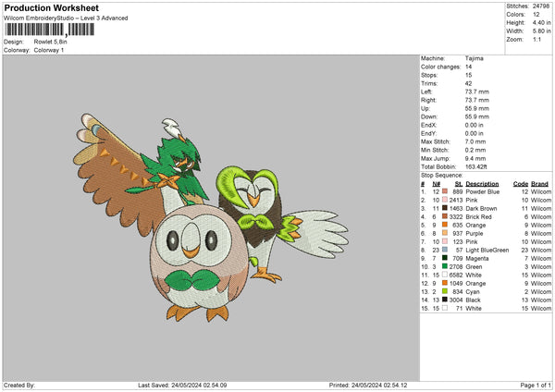Screen dimensions: 555x392
Task: Click the stitch count 3004 in Black row
Action: point(456,300)
